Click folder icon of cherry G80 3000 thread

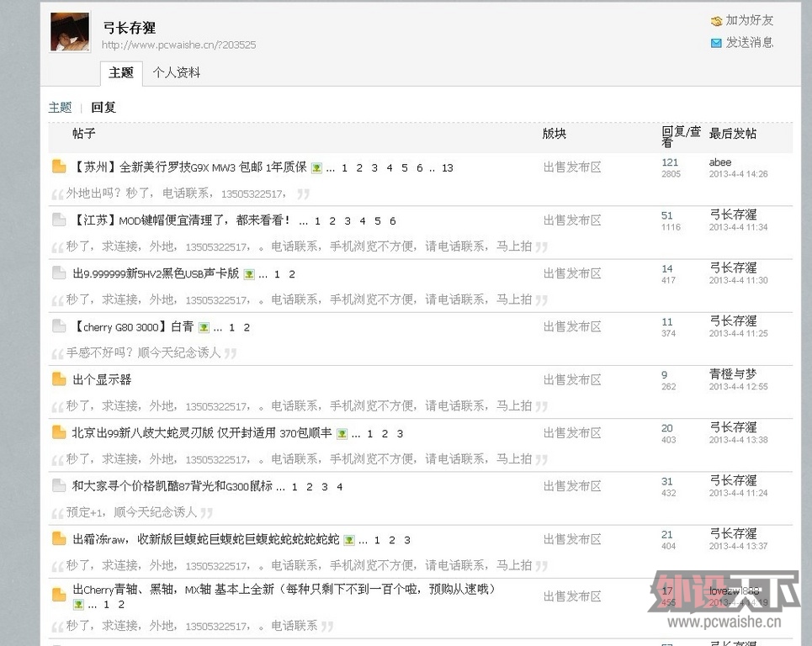point(59,326)
